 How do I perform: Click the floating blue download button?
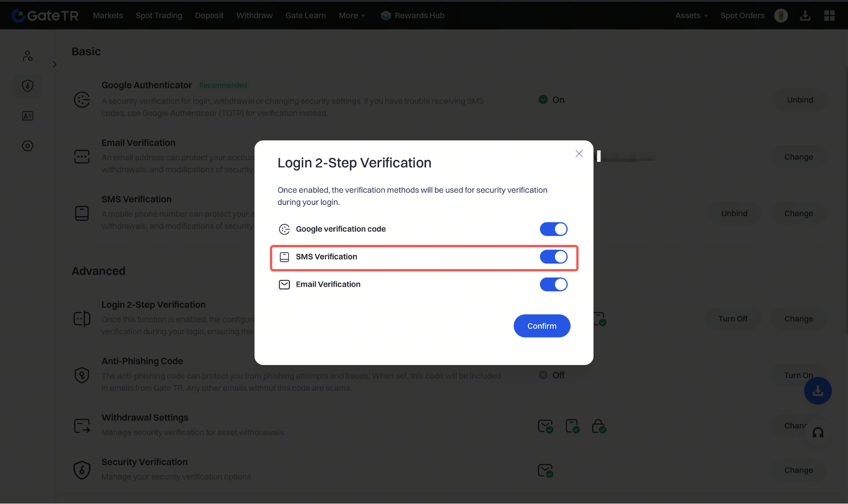[x=817, y=391]
